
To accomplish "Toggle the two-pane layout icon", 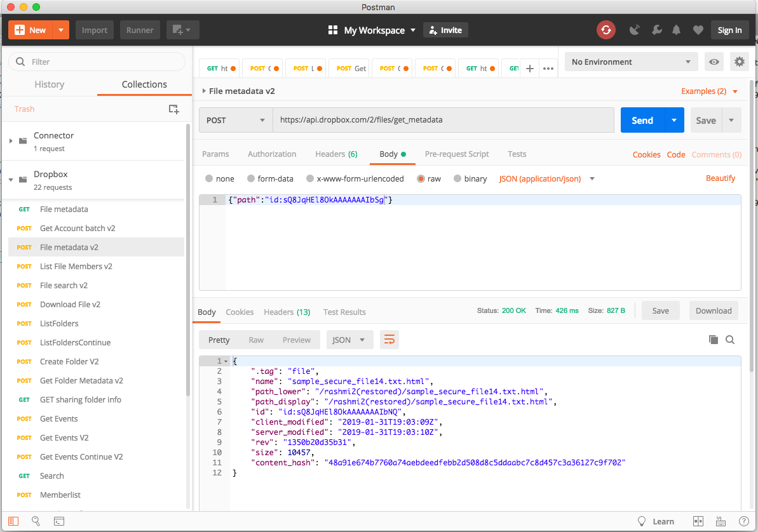I will 698,521.
